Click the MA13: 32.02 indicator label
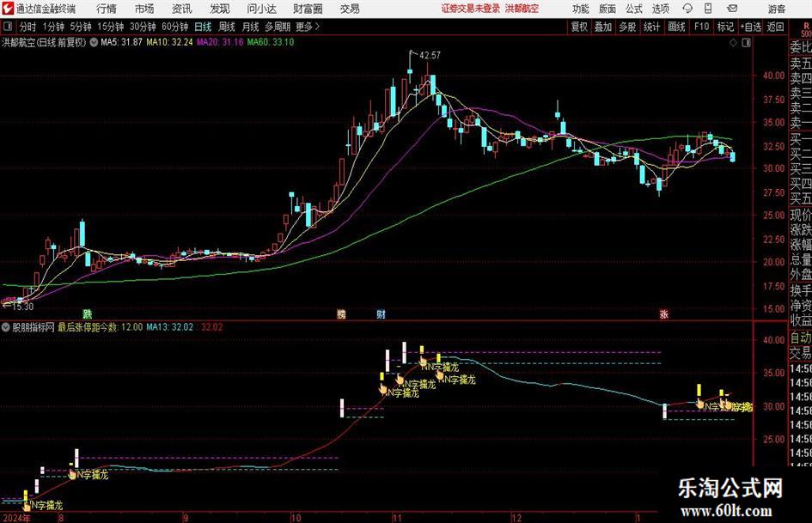The height and width of the screenshot is (523, 812). coord(170,327)
